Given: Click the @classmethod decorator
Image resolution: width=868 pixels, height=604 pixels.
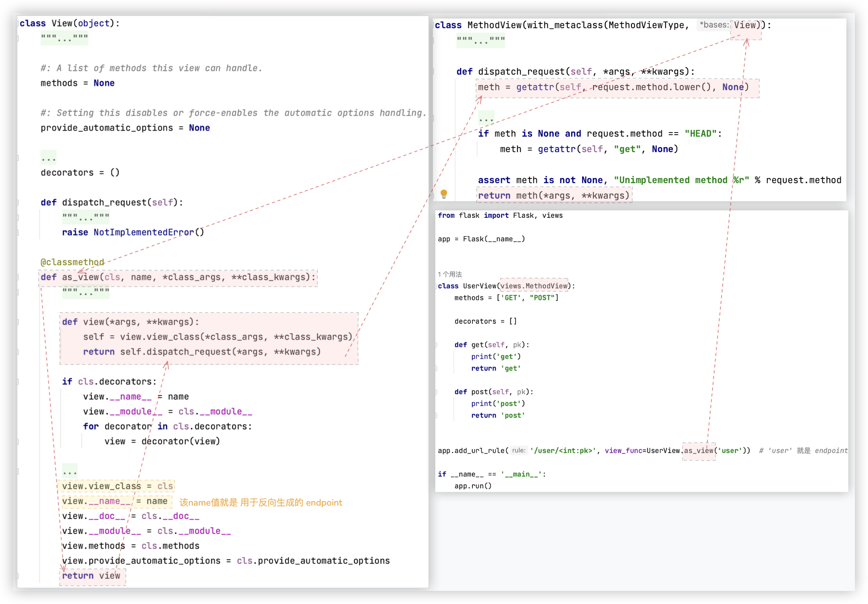Looking at the screenshot, I should pyautogui.click(x=72, y=262).
